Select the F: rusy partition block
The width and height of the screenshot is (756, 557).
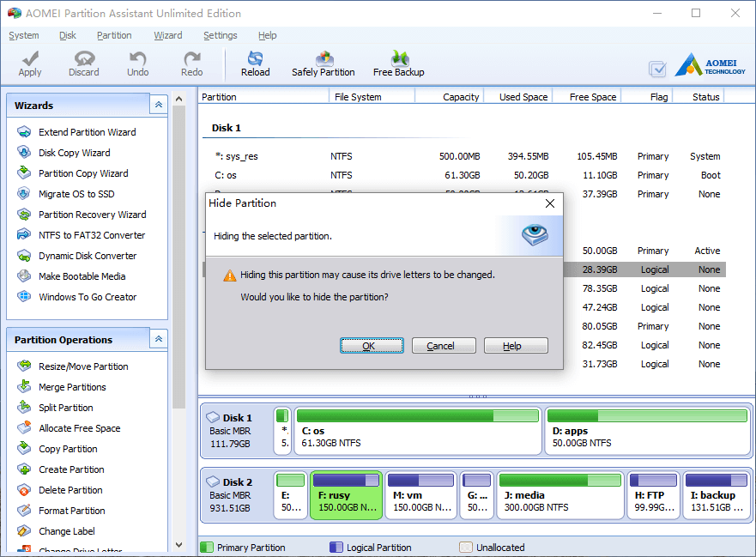(x=346, y=495)
